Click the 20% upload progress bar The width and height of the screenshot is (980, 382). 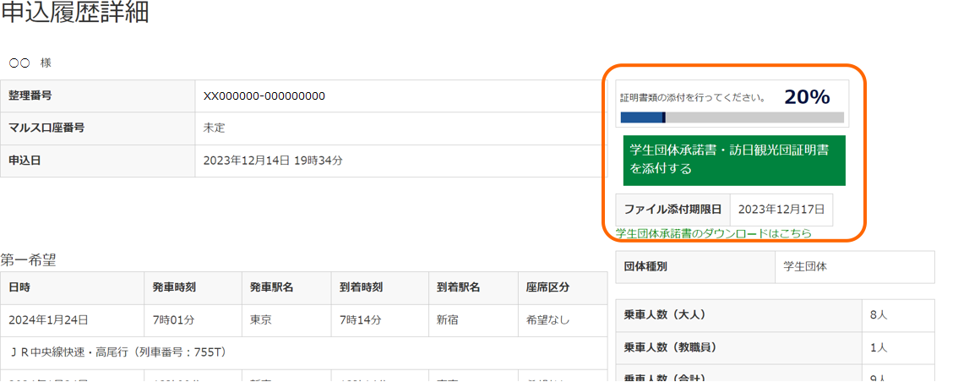click(732, 117)
